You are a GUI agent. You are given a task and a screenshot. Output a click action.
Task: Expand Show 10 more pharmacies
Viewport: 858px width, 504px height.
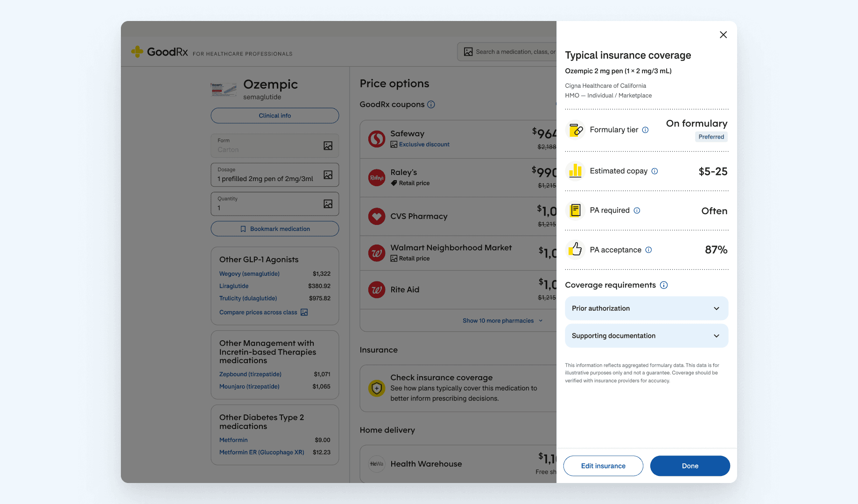coord(503,321)
